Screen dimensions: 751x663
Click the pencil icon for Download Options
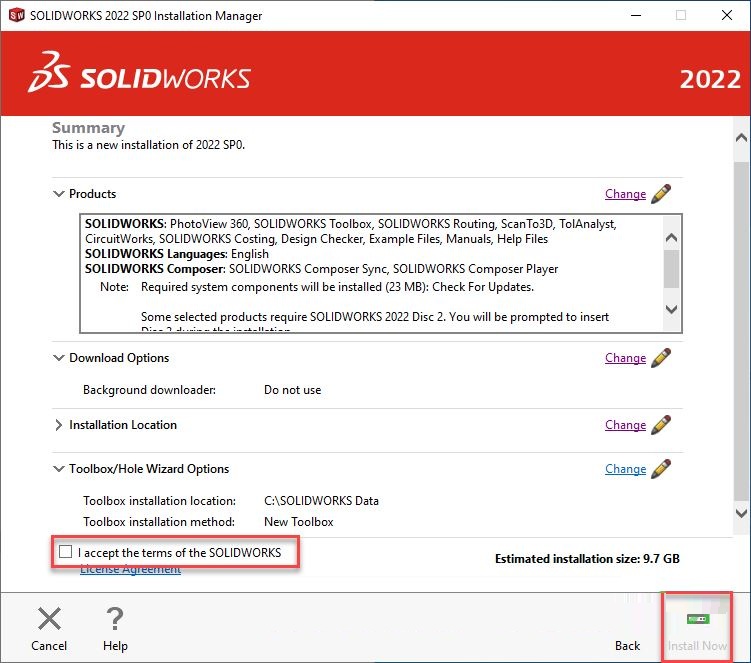[661, 358]
